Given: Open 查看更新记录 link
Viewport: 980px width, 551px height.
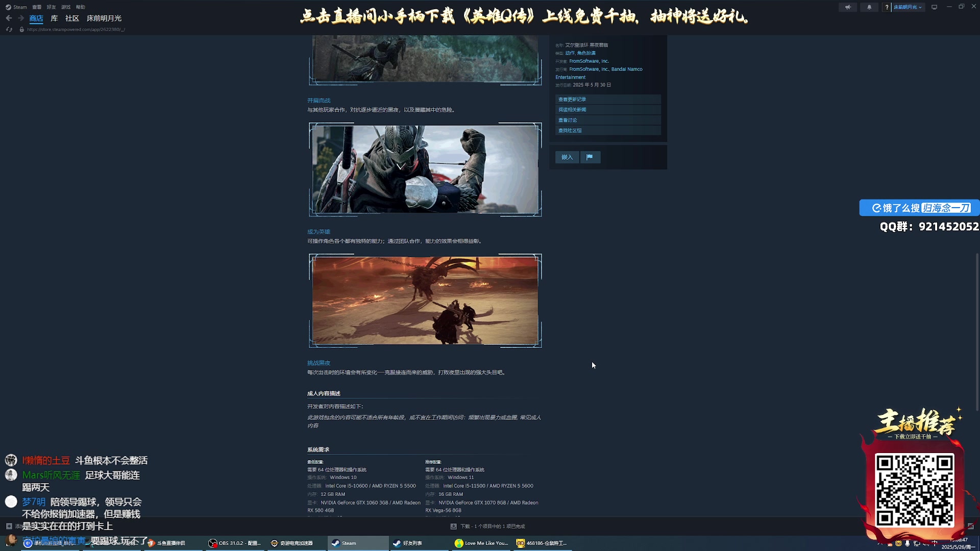Looking at the screenshot, I should [x=608, y=99].
